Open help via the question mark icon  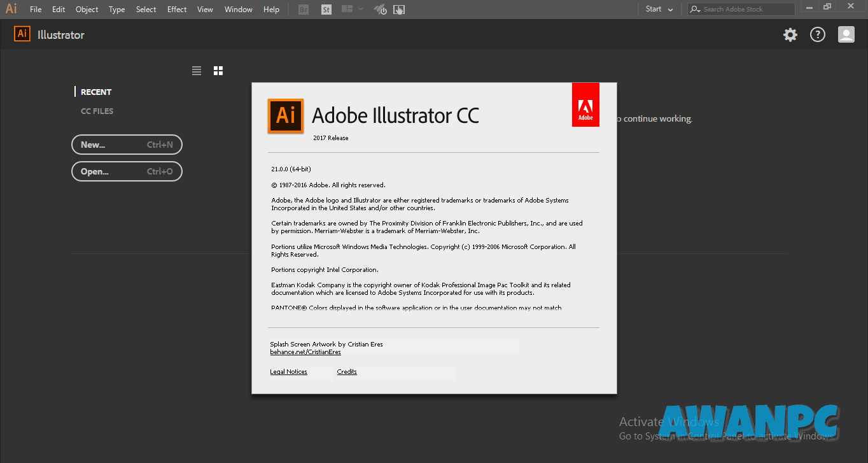click(817, 34)
